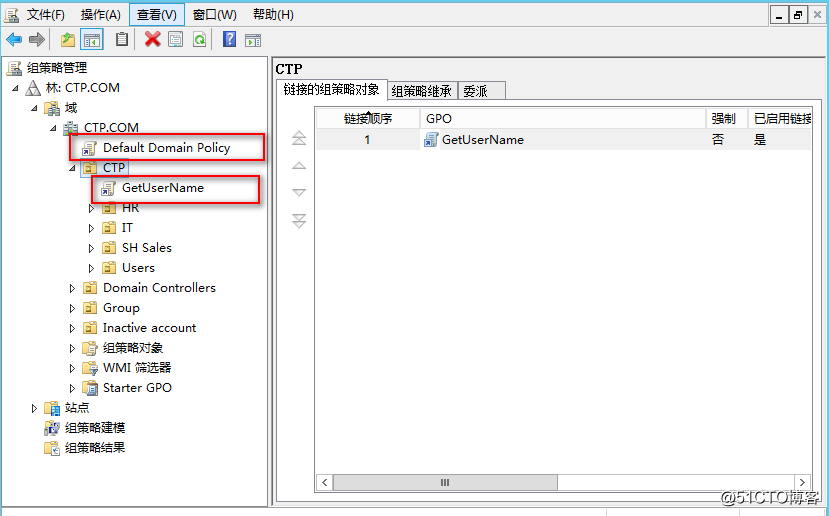Image resolution: width=829 pixels, height=516 pixels.
Task: Go forward with the gray arrow
Action: (36, 40)
